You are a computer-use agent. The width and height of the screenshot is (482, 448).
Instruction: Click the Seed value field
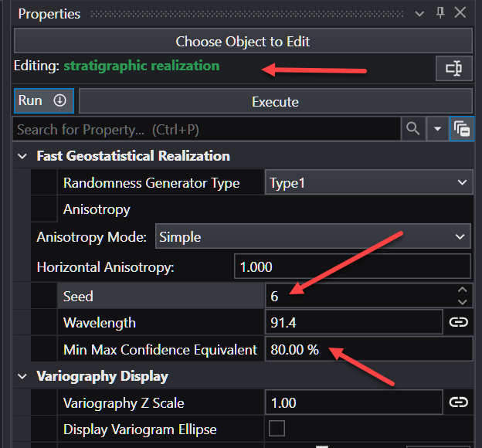[360, 296]
